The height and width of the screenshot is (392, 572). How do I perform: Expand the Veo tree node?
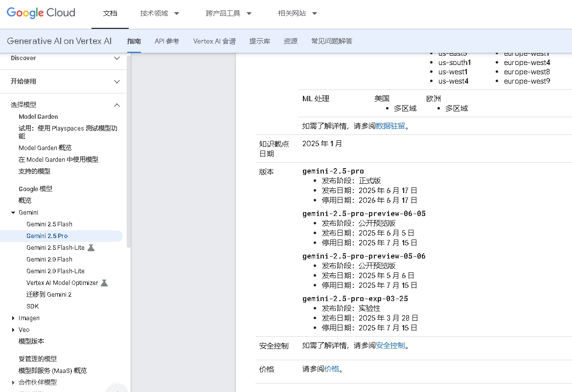(x=13, y=330)
